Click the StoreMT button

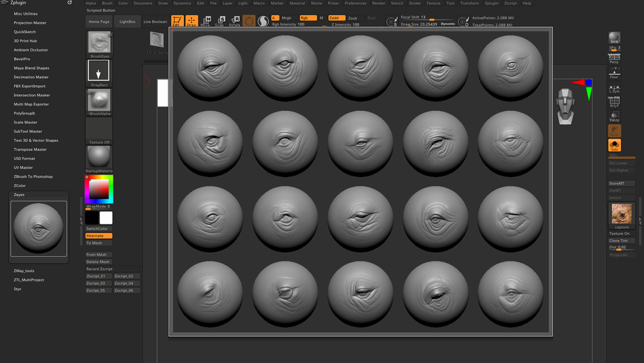pyautogui.click(x=622, y=183)
